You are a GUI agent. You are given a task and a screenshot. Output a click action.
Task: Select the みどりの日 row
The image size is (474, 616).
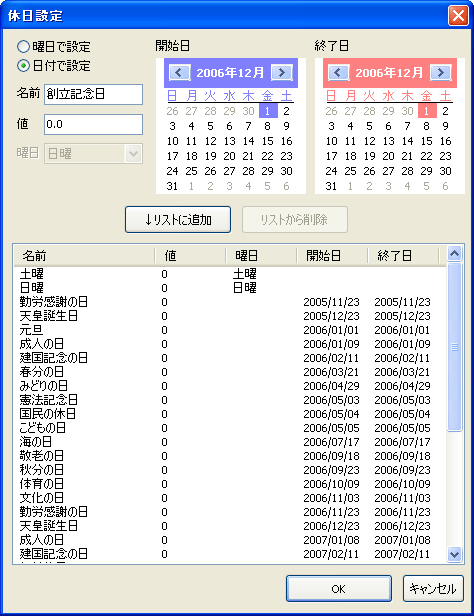(x=230, y=386)
